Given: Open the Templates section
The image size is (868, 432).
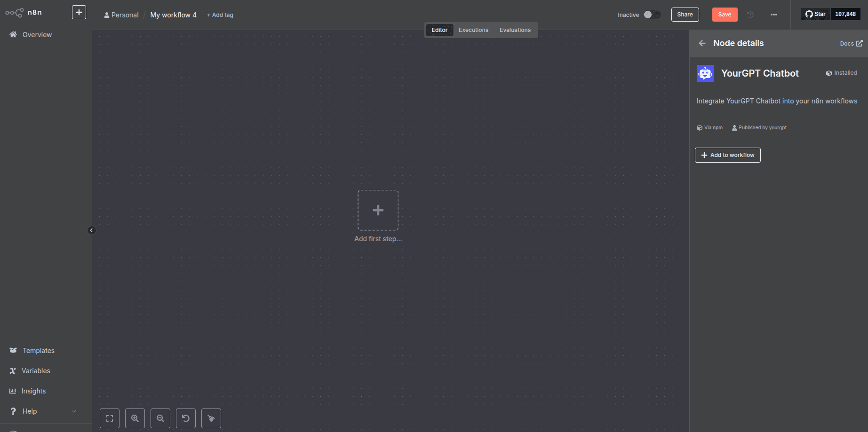Looking at the screenshot, I should tap(38, 350).
